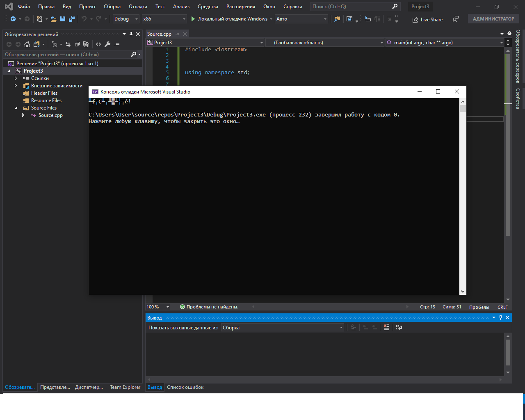
Task: Click the Find in Files icon
Action: point(337,19)
